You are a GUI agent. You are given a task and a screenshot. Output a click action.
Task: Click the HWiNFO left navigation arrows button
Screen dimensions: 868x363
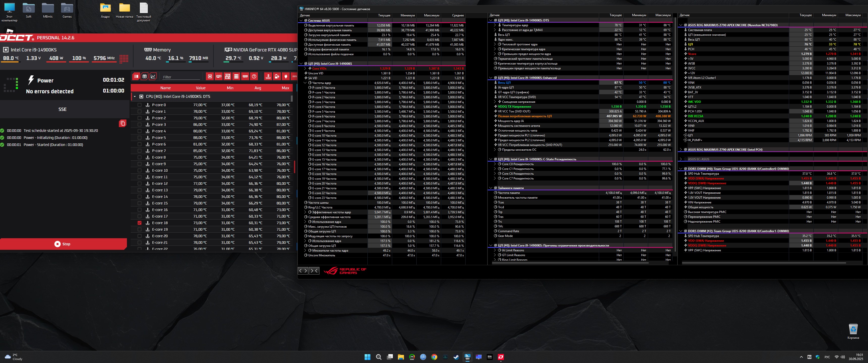(x=303, y=270)
